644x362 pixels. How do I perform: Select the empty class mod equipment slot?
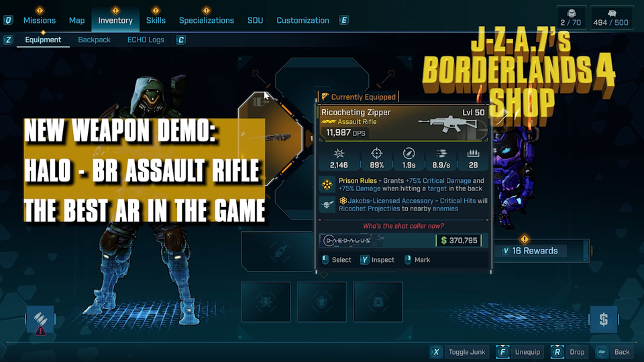coord(378,302)
